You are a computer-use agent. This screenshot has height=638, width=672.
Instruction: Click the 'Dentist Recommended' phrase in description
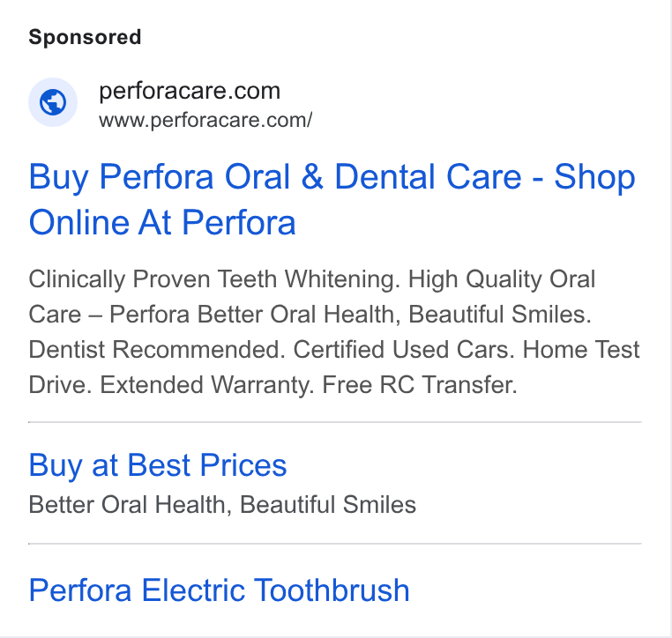pyautogui.click(x=157, y=349)
